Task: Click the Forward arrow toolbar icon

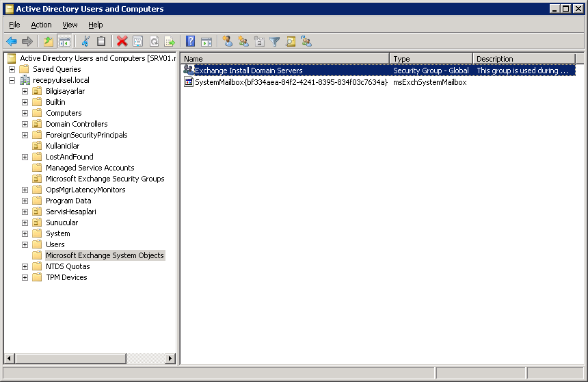Action: click(27, 41)
